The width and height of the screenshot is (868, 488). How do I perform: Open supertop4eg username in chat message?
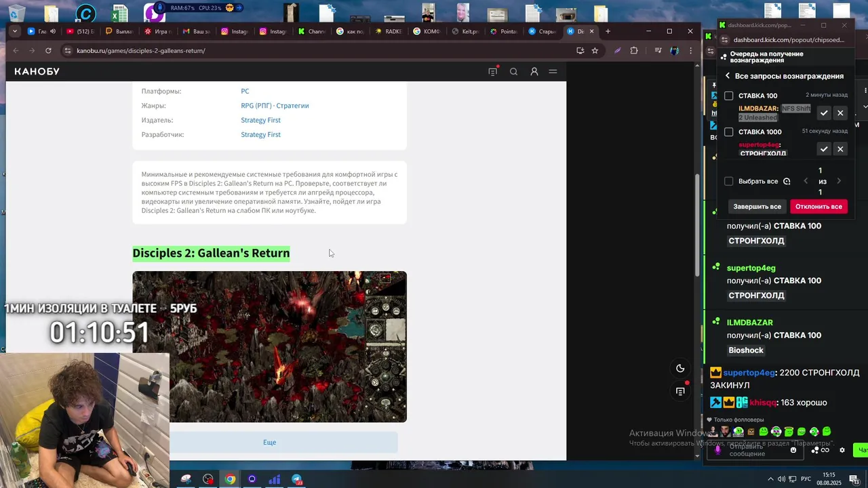pos(749,373)
